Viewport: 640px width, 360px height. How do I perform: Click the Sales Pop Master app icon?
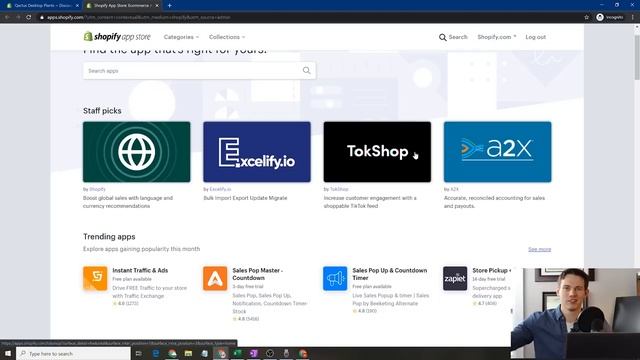215,278
